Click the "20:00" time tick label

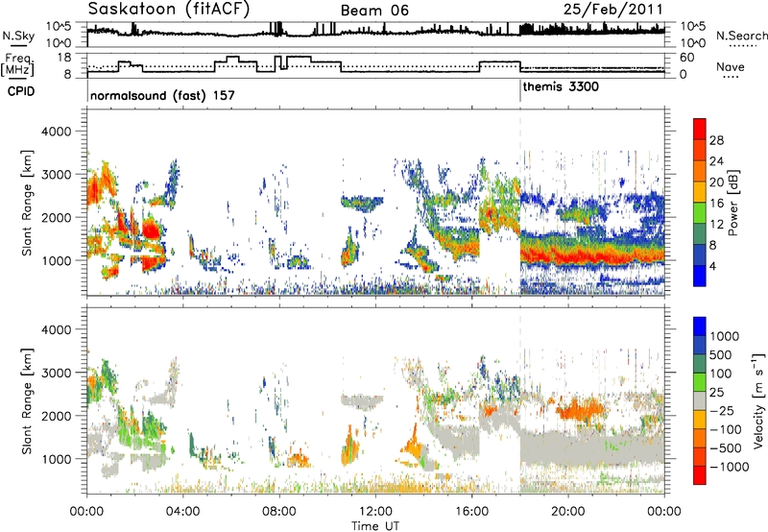[x=567, y=512]
